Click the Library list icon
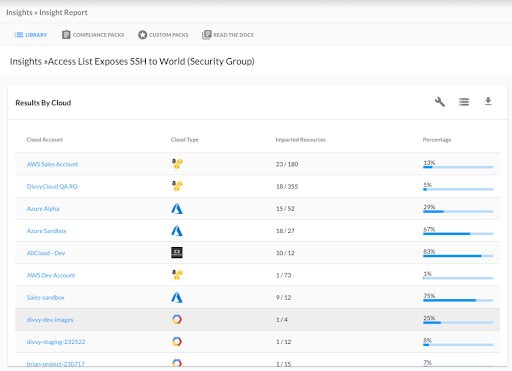Viewport: 512px width, 371px height. [x=19, y=35]
